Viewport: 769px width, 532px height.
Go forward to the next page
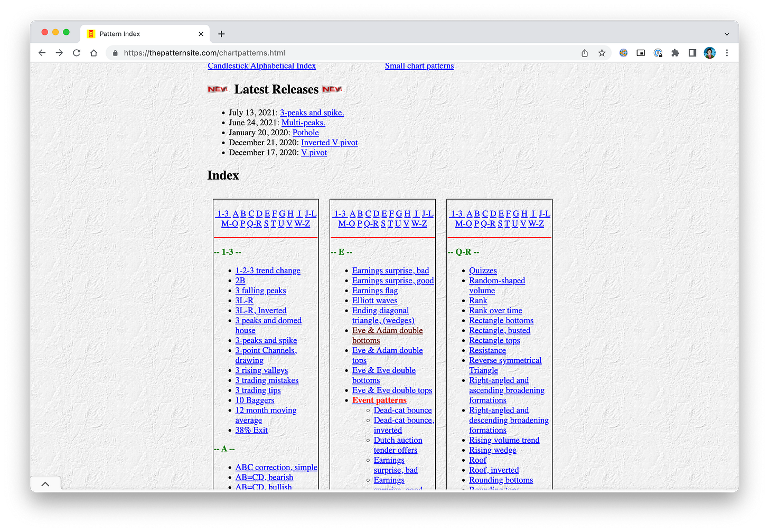(x=59, y=53)
